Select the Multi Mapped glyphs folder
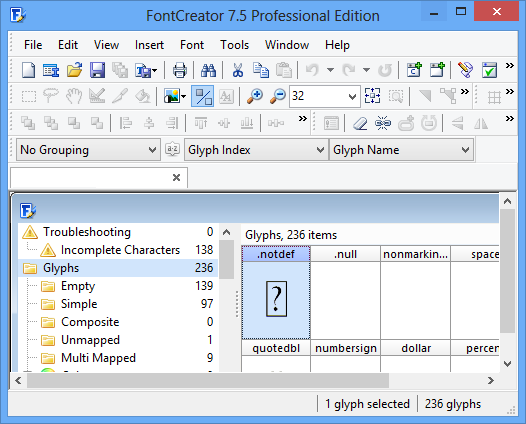 pyautogui.click(x=118, y=358)
